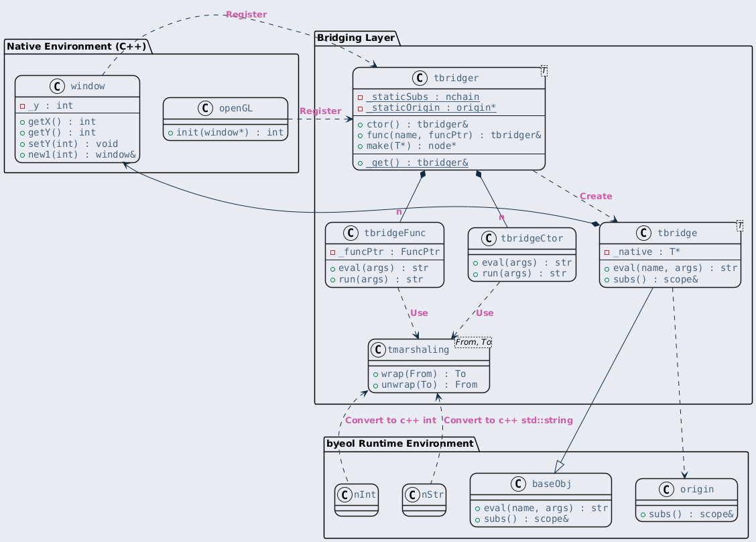
Task: Click the tbridger class name
Action: [x=456, y=78]
